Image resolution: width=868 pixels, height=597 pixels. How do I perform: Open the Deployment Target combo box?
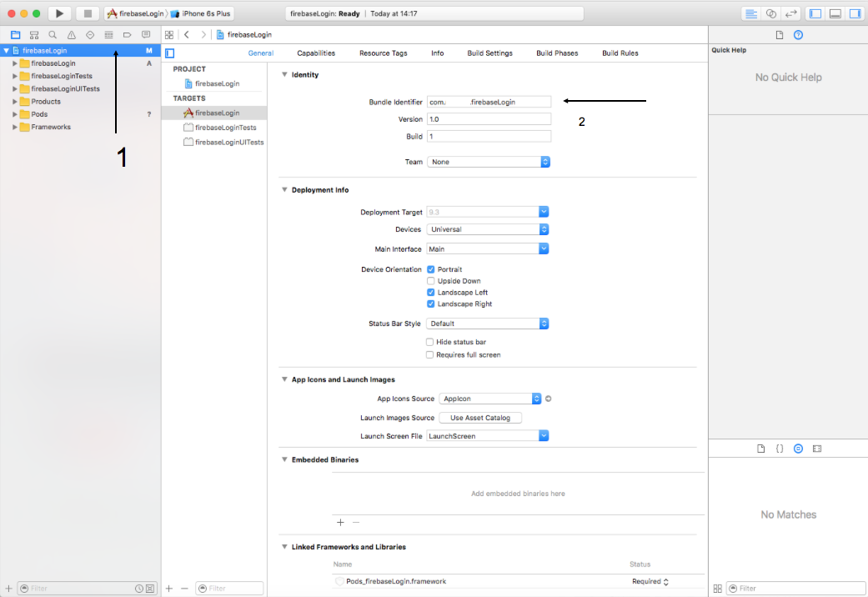pos(488,212)
